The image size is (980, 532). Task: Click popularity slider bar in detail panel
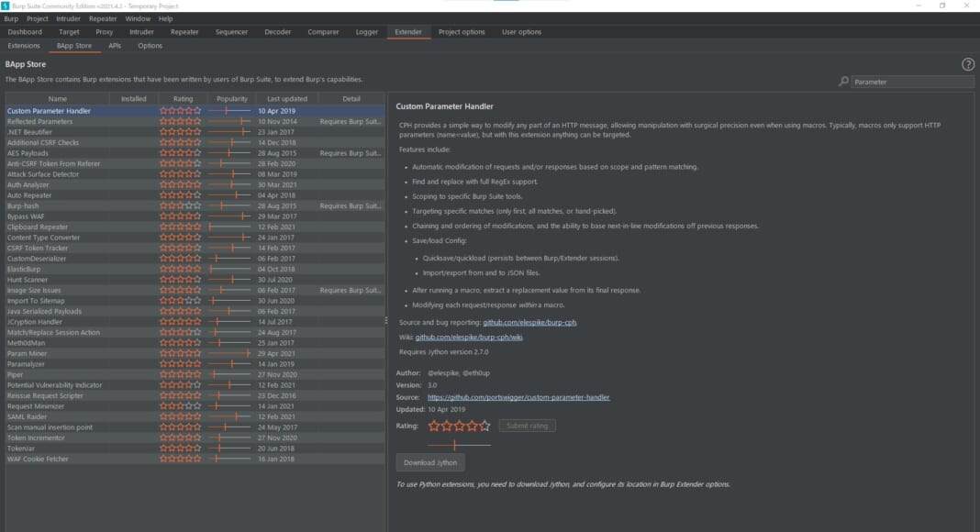pos(459,444)
